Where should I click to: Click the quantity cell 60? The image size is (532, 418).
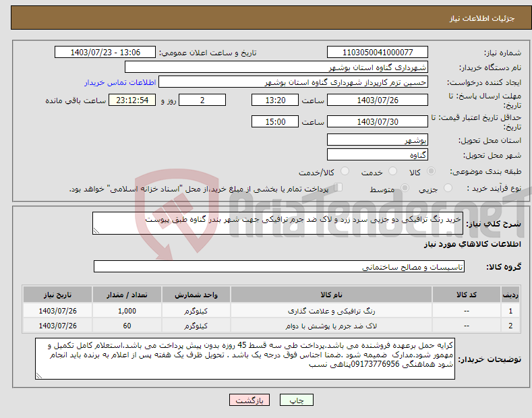tap(127, 326)
